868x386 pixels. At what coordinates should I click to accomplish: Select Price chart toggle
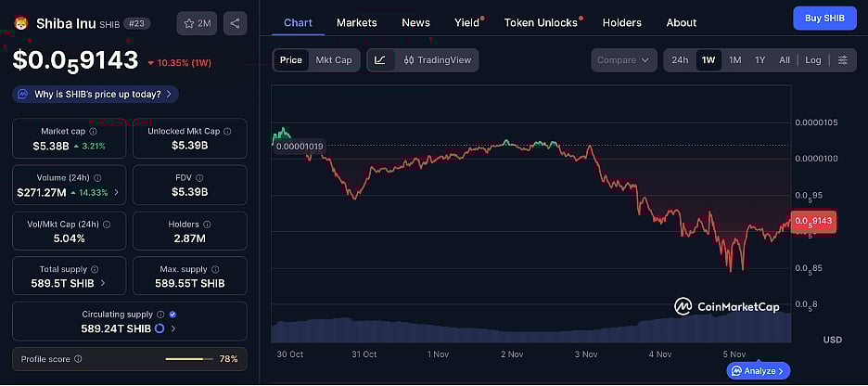point(290,59)
